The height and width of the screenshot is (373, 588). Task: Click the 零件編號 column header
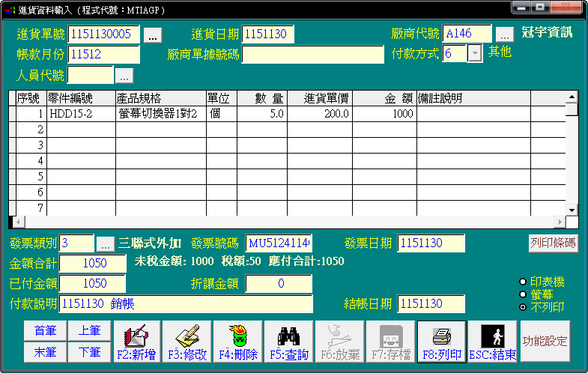pos(81,99)
